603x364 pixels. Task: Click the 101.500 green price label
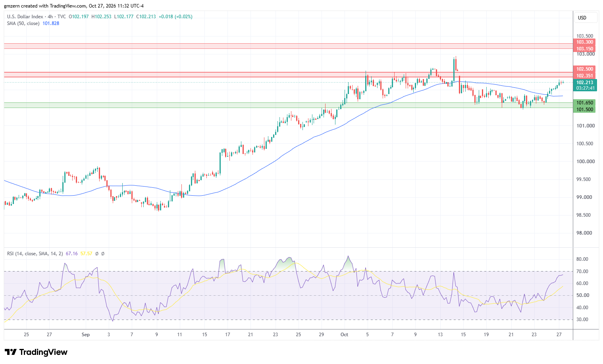pyautogui.click(x=585, y=110)
